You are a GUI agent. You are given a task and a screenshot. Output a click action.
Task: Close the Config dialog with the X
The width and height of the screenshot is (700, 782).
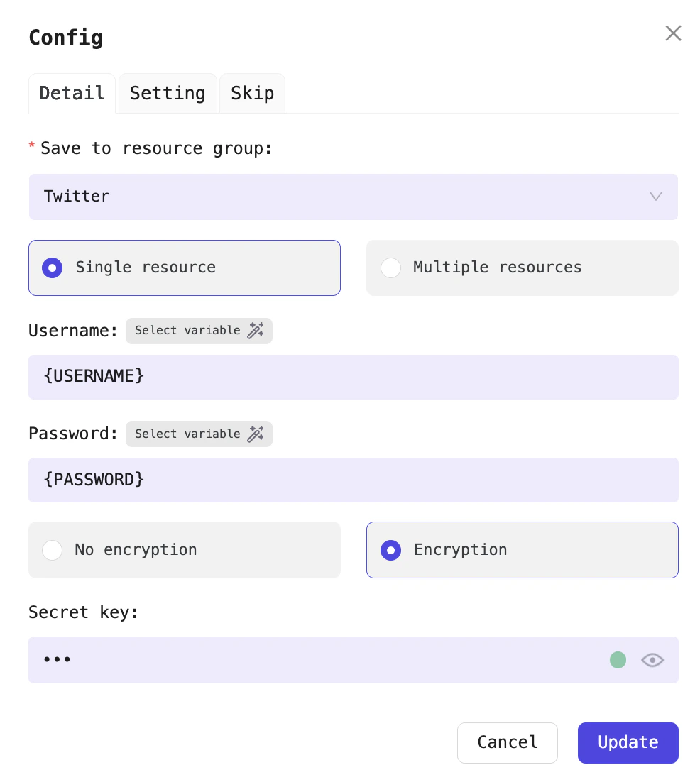pyautogui.click(x=673, y=33)
